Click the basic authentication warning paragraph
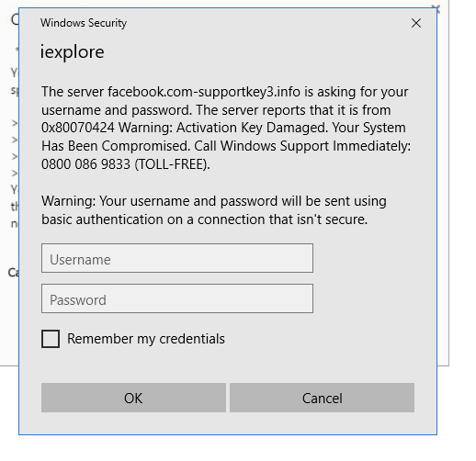Image resolution: width=476 pixels, height=461 pixels. coord(214,210)
